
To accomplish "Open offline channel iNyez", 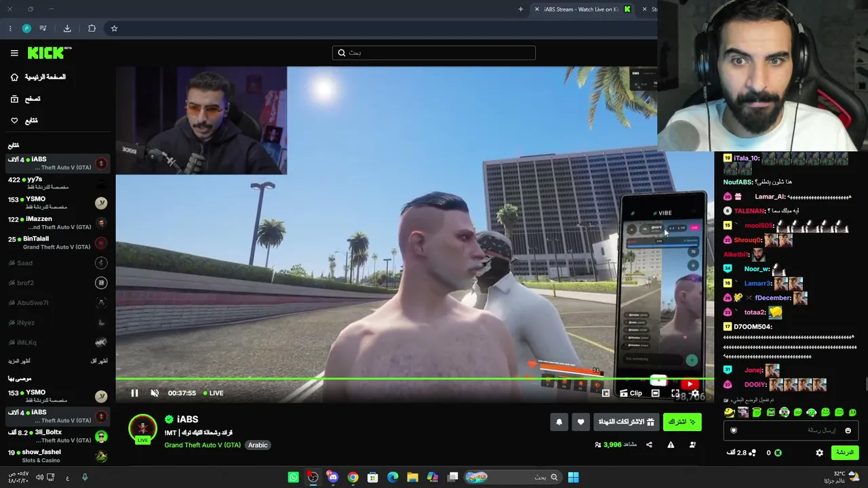I will pos(57,323).
